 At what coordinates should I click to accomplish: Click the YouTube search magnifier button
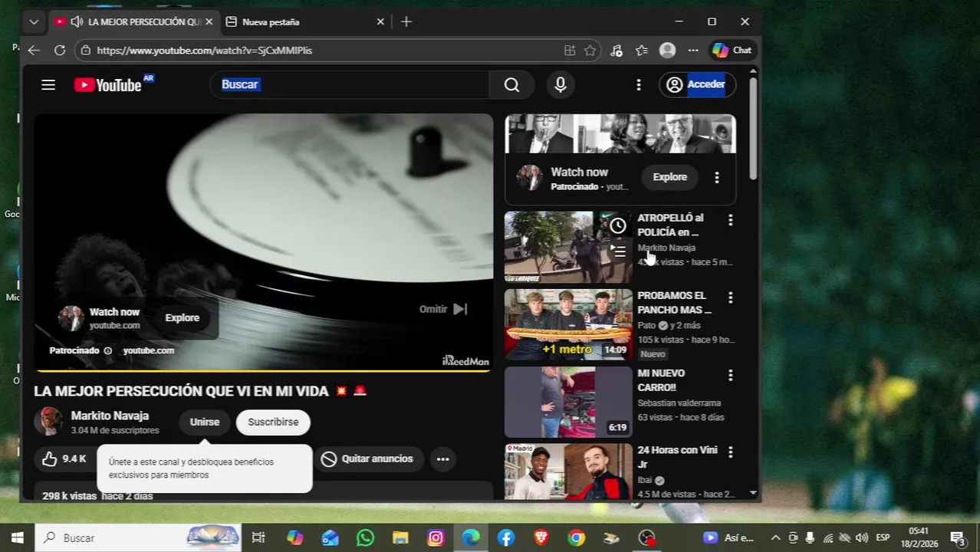pos(511,85)
